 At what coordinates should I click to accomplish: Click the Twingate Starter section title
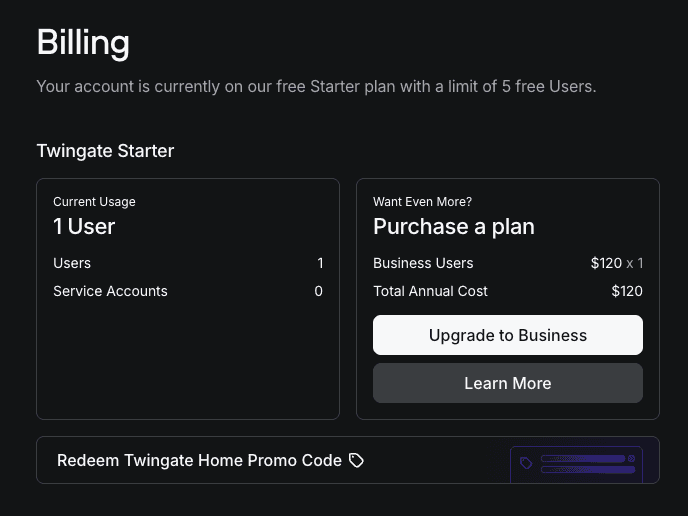click(x=105, y=151)
